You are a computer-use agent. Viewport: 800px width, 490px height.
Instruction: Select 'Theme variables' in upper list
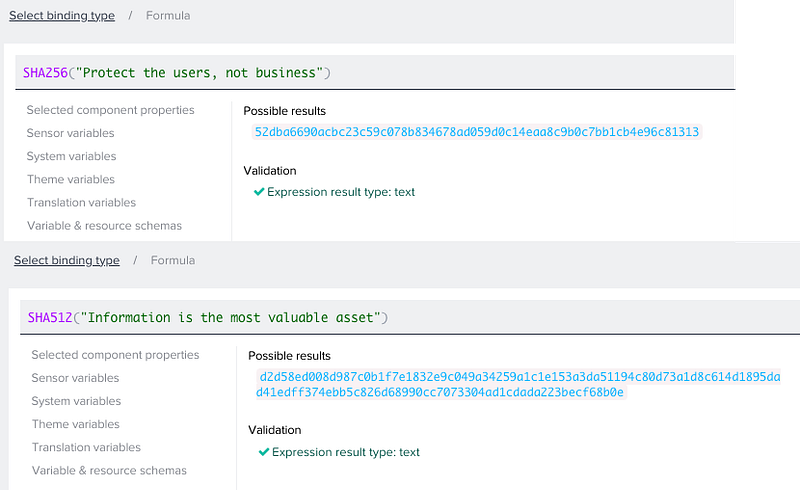70,179
